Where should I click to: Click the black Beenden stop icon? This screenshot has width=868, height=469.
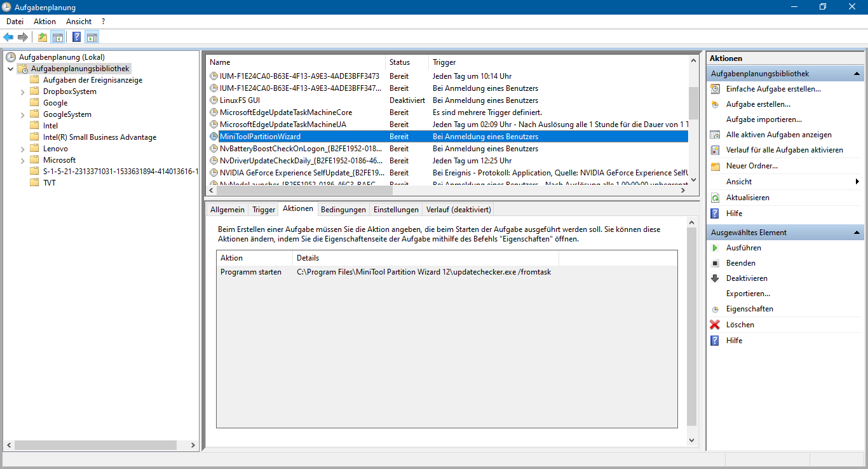tap(715, 263)
